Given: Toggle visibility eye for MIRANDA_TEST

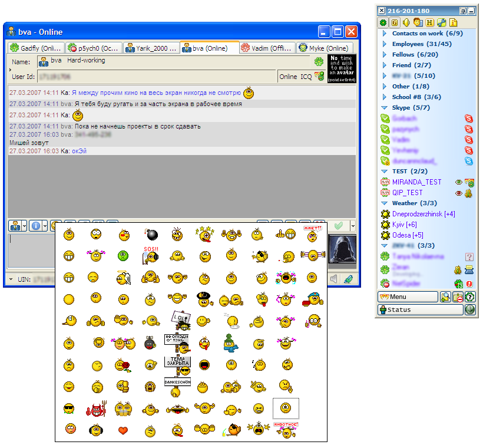Looking at the screenshot, I should [459, 182].
